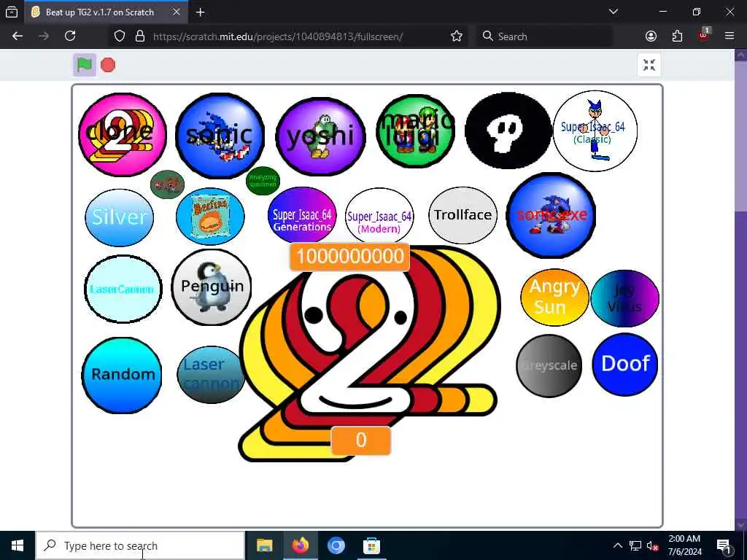Open Microsoft Store taskbar icon

coord(371,545)
